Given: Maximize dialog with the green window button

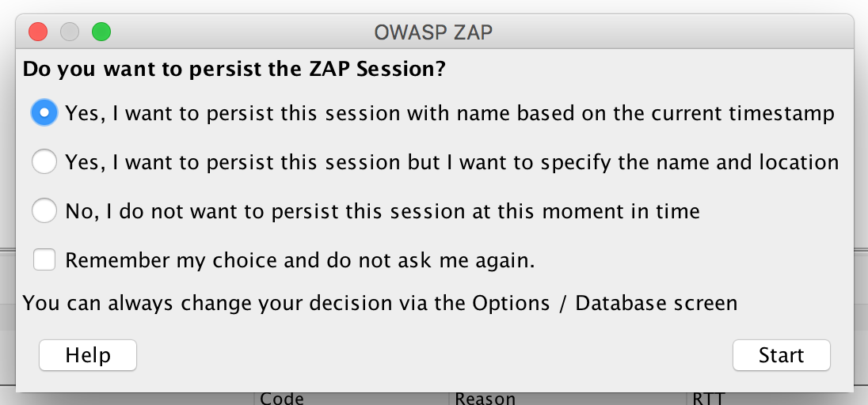Looking at the screenshot, I should tap(101, 32).
